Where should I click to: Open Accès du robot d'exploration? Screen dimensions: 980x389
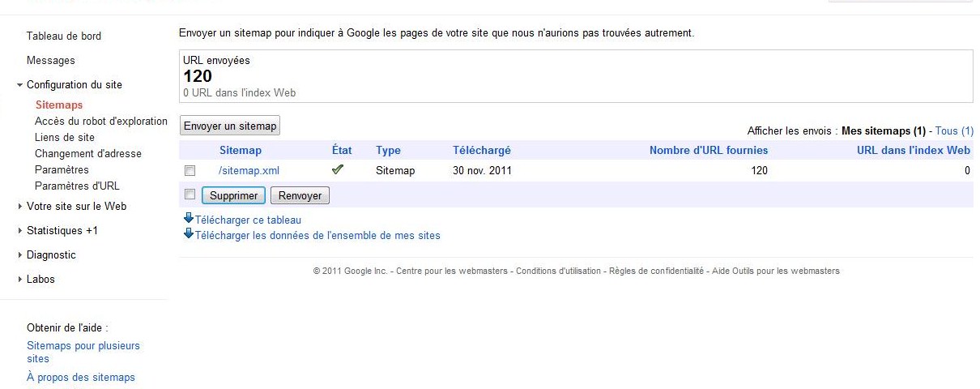[101, 121]
